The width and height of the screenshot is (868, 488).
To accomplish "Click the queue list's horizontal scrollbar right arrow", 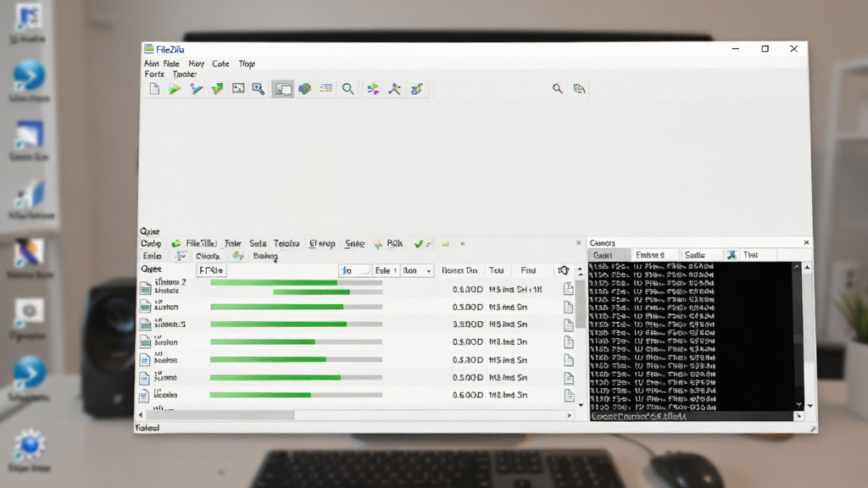I will tap(569, 415).
